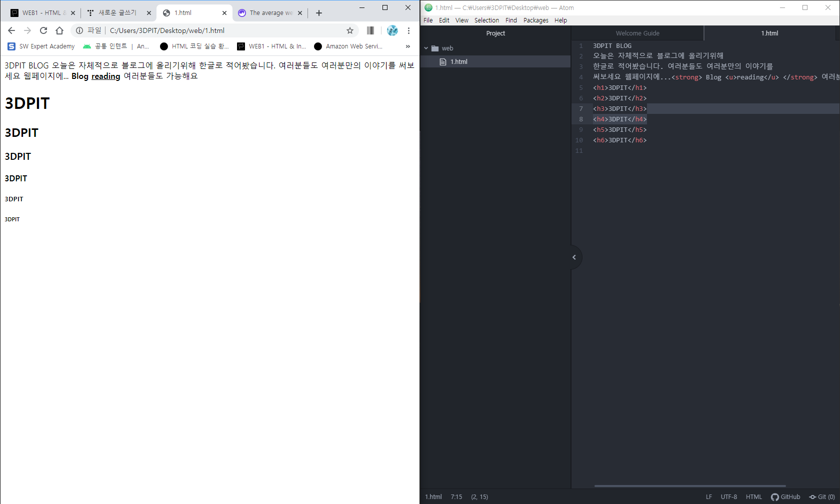
Task: Go back in Chrome browser
Action: 11,30
